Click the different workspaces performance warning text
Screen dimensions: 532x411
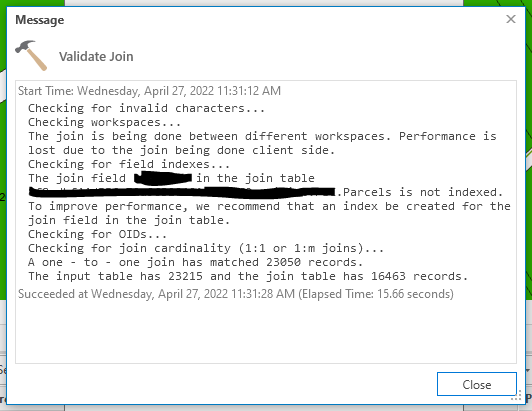tap(262, 143)
